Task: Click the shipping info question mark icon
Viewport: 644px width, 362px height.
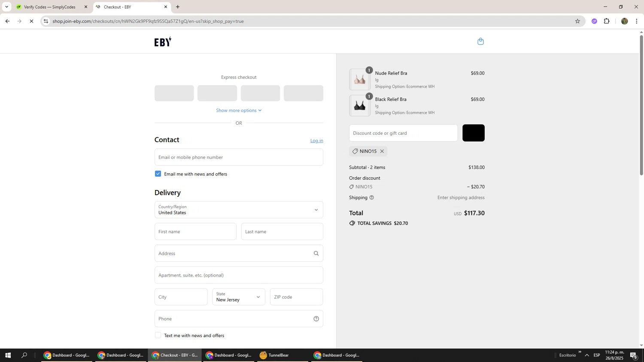Action: click(372, 198)
